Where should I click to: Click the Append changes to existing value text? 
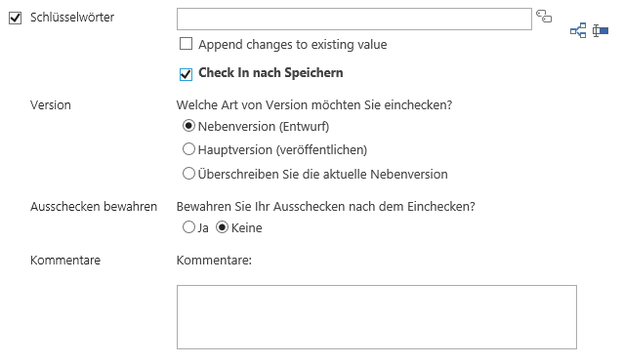pos(293,45)
